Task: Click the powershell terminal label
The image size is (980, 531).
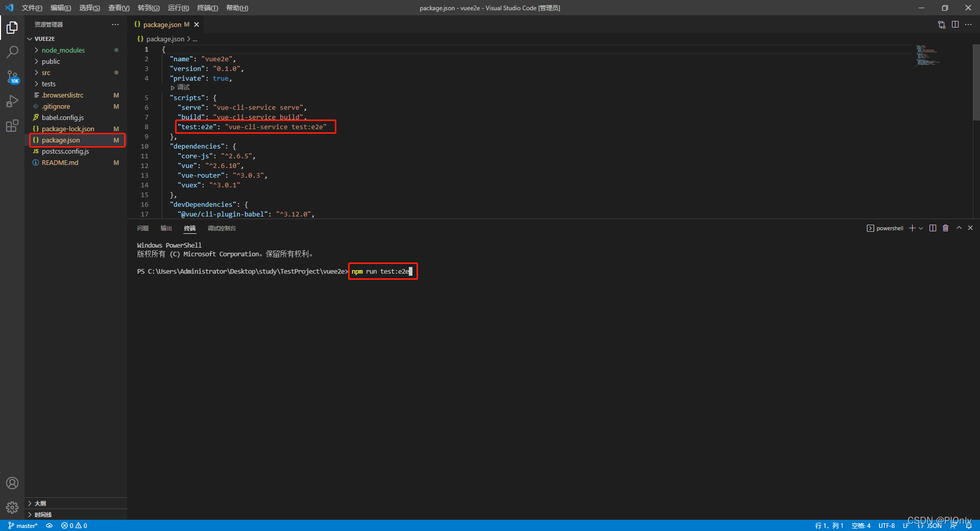Action: pos(885,228)
